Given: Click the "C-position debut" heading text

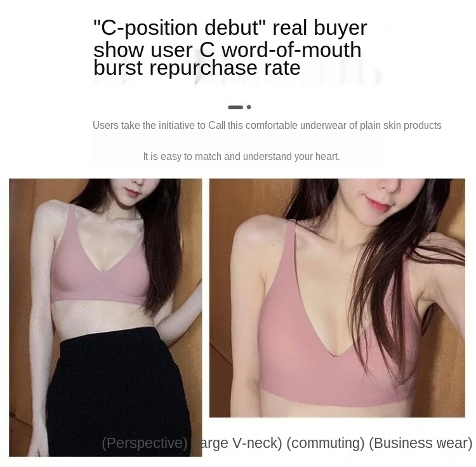Looking at the screenshot, I should (180, 28).
